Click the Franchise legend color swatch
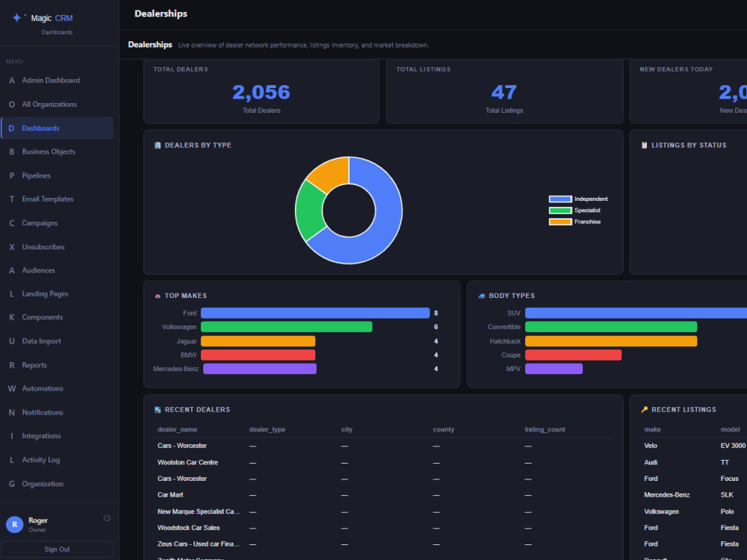The width and height of the screenshot is (747, 560). coord(560,222)
